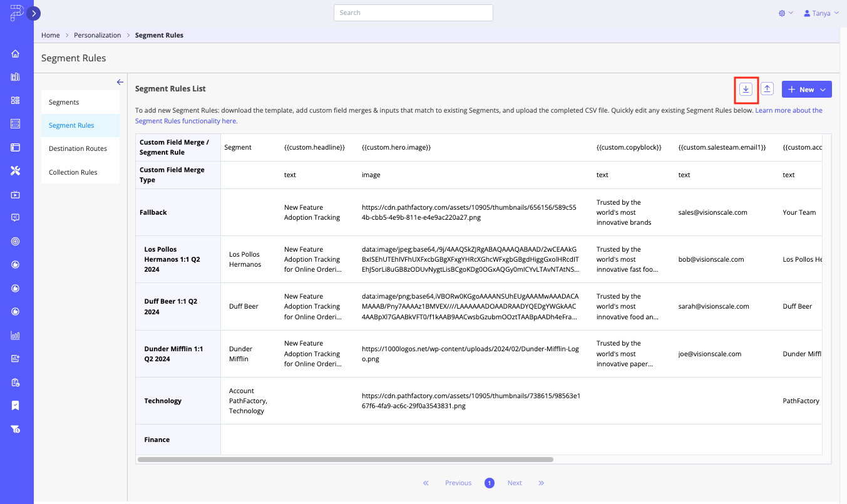
Task: Open the wrench tools icon in sidebar
Action: [16, 171]
